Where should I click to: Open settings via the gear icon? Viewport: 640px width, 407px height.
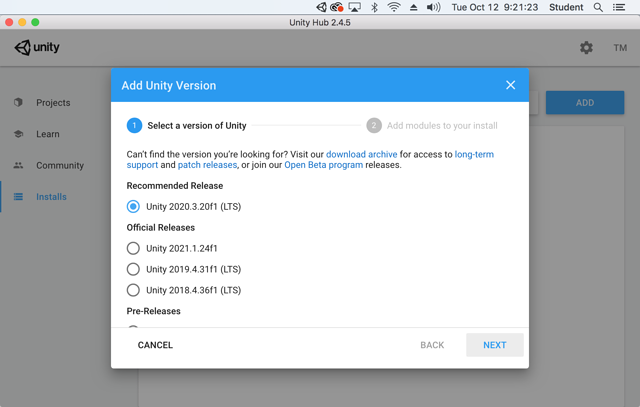586,48
